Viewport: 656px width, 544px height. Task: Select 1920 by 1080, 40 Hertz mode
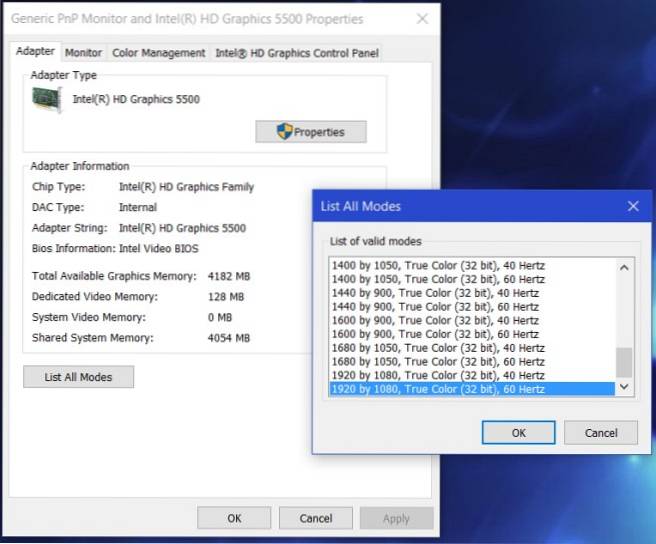[x=438, y=375]
